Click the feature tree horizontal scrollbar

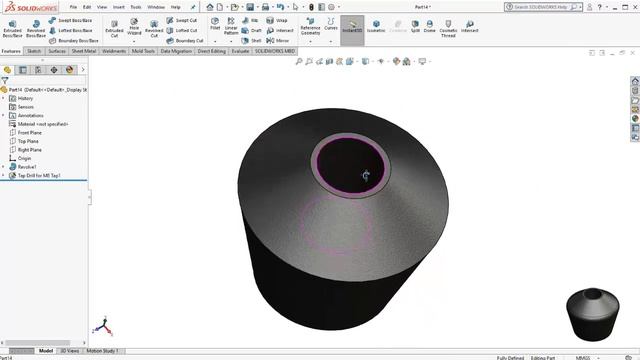pos(38,343)
